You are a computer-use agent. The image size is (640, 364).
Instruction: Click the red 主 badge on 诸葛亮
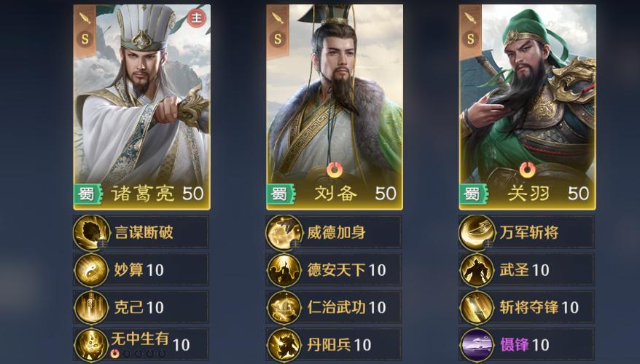pos(196,18)
